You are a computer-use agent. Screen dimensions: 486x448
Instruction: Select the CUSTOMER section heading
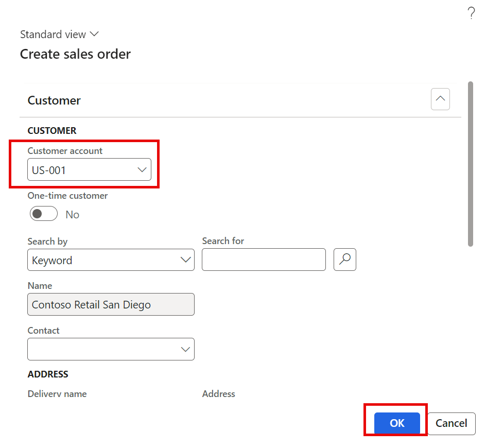(51, 130)
